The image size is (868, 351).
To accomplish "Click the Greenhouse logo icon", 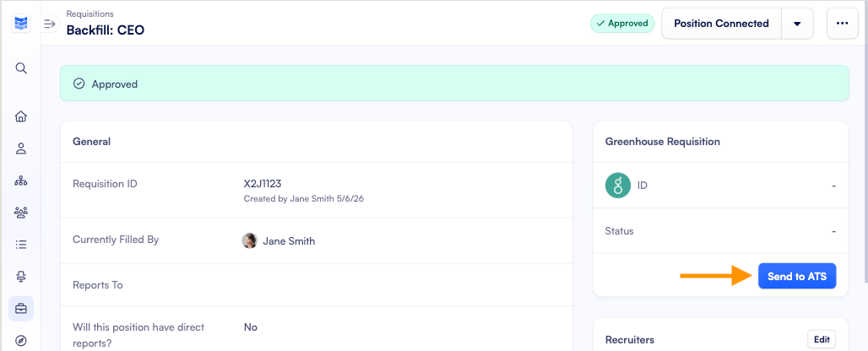I will 618,186.
